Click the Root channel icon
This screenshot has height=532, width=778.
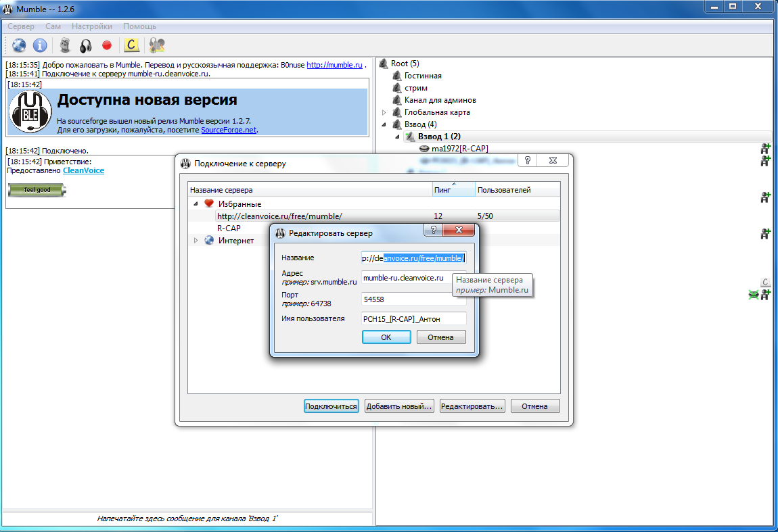[x=384, y=64]
